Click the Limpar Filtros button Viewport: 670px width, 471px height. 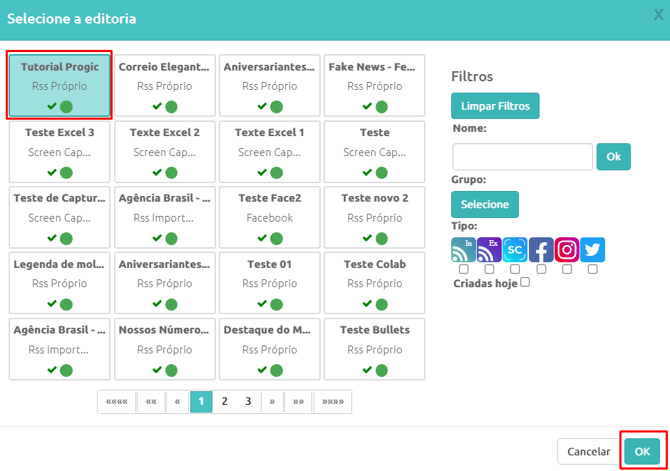pyautogui.click(x=495, y=106)
